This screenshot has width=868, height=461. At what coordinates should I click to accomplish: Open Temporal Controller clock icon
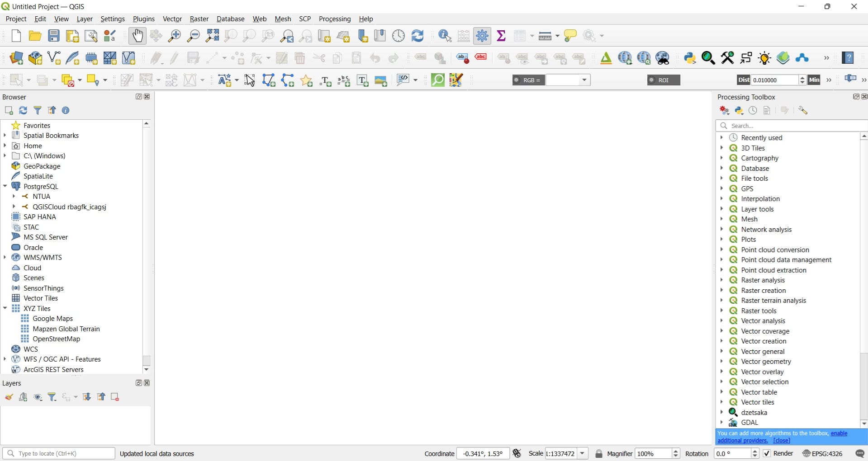tap(398, 36)
